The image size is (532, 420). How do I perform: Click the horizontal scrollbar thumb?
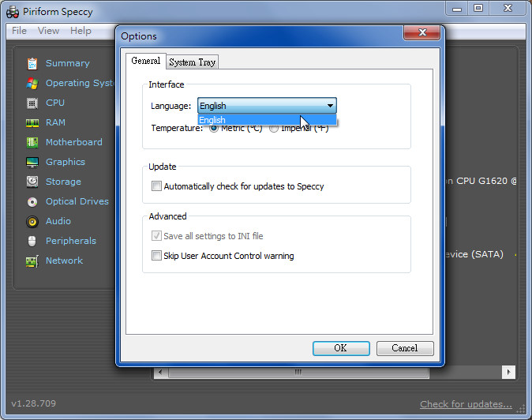coord(298,373)
